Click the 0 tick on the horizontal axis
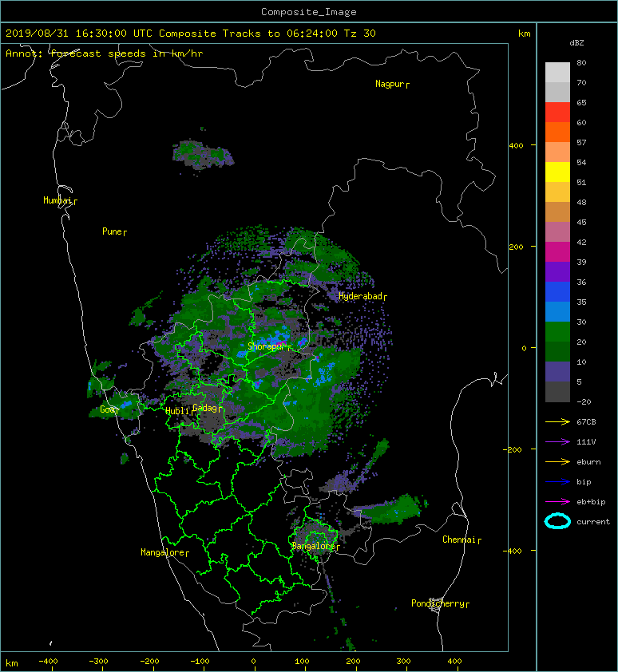Viewport: 618px width, 672px height. [x=253, y=662]
